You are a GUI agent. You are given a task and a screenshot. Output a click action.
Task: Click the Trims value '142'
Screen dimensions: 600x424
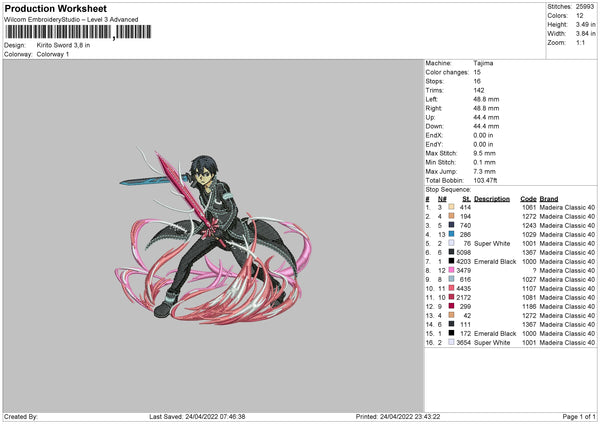coord(478,90)
